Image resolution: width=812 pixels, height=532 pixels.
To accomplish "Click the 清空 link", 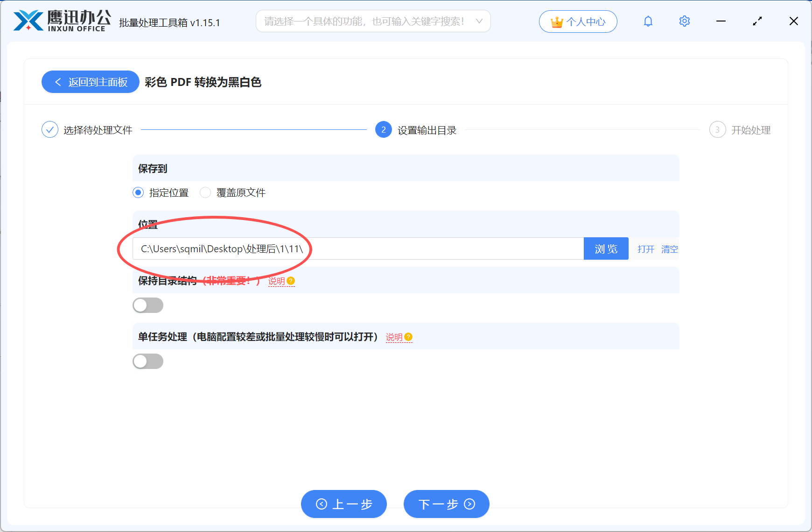I will pyautogui.click(x=670, y=249).
